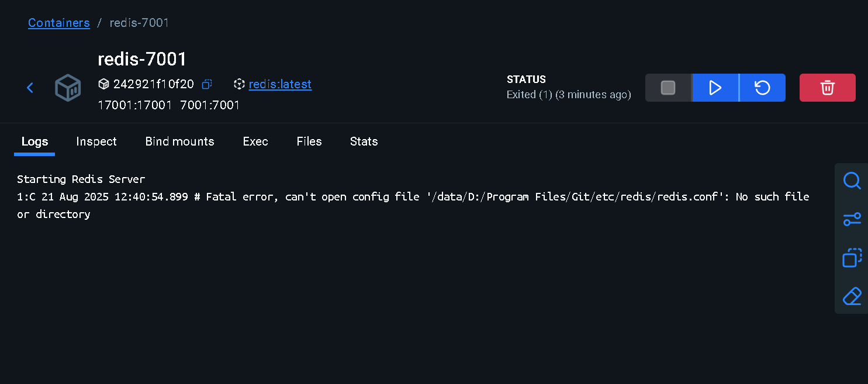Open the redis:latest image link
868x384 pixels.
pos(280,84)
